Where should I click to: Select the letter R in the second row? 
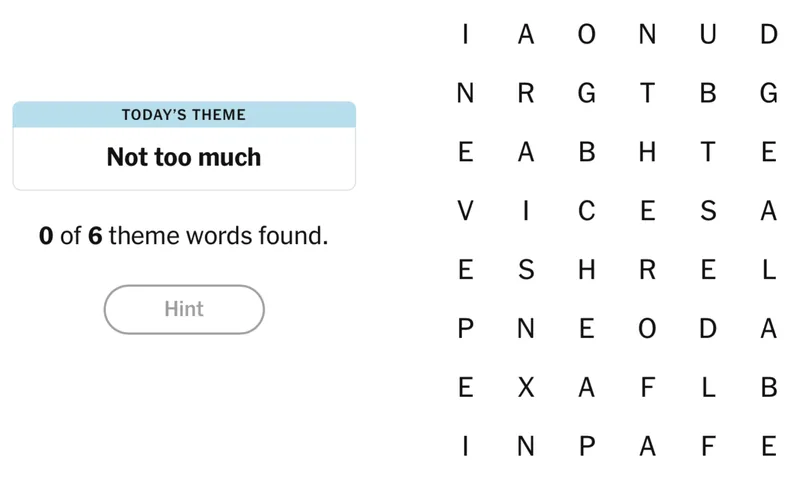526,94
